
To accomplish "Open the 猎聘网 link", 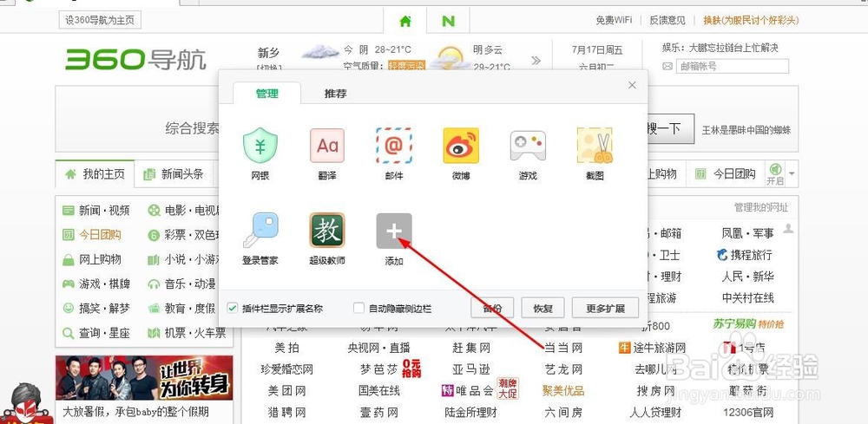I will [286, 413].
